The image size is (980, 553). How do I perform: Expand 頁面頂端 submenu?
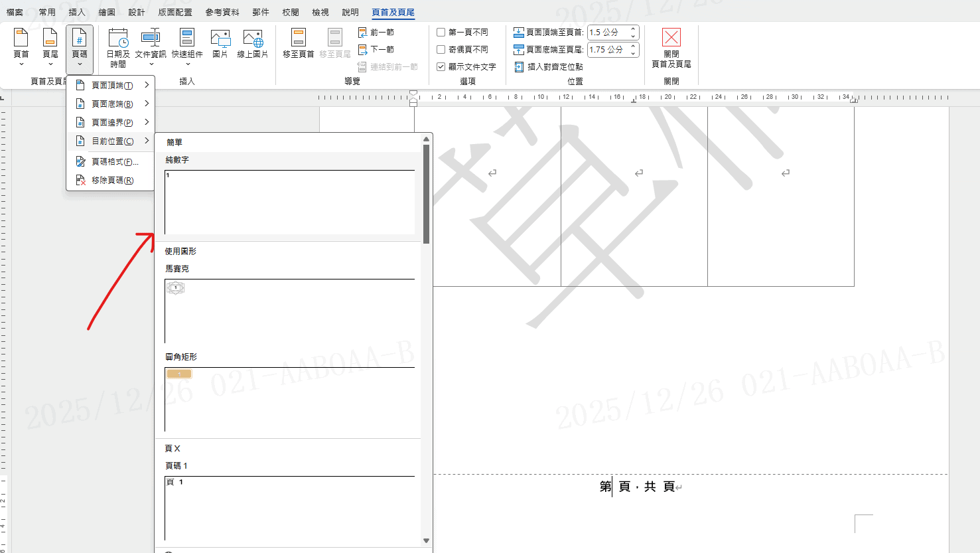click(111, 85)
